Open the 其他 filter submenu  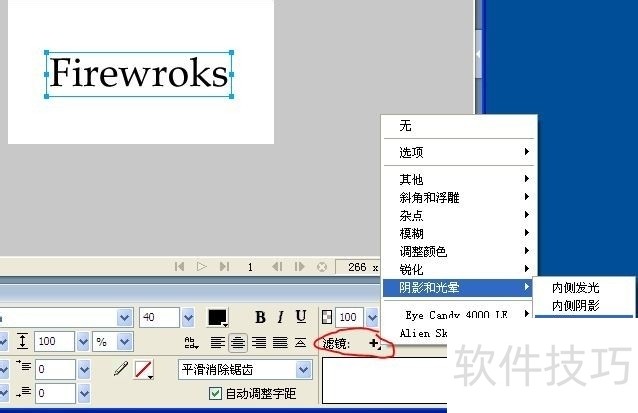click(x=459, y=179)
